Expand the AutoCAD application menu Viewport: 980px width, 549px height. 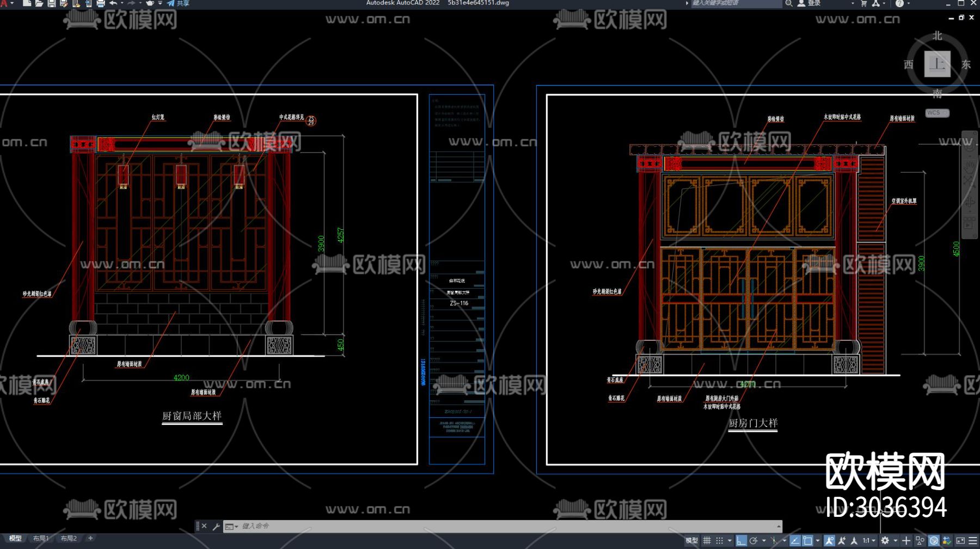(4, 3)
